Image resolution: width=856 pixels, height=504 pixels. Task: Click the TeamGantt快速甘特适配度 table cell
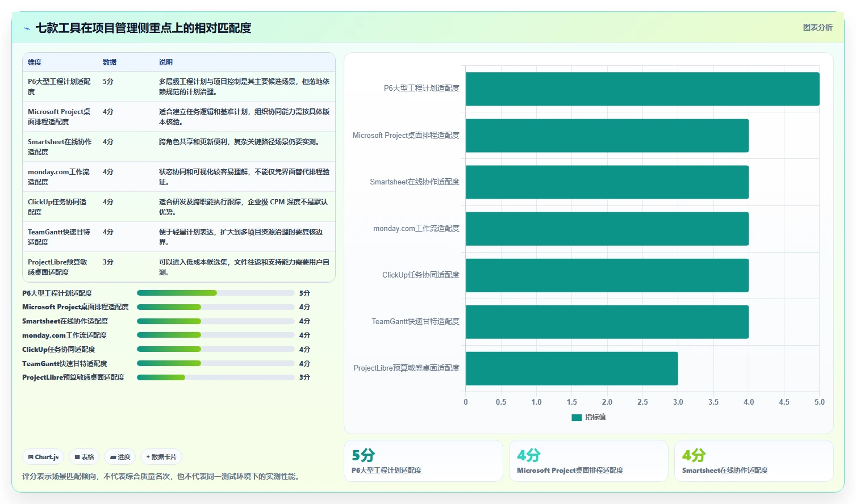(60, 237)
